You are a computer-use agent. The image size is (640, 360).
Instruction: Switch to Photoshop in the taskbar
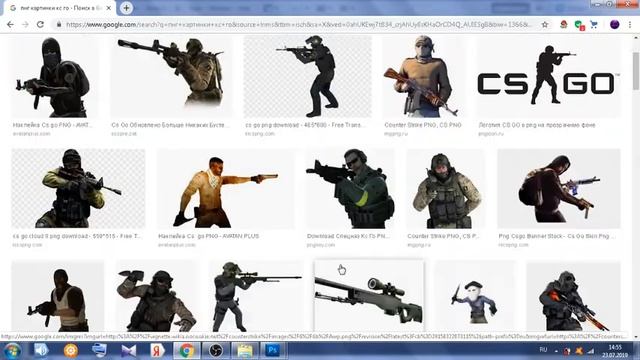pos(273,350)
